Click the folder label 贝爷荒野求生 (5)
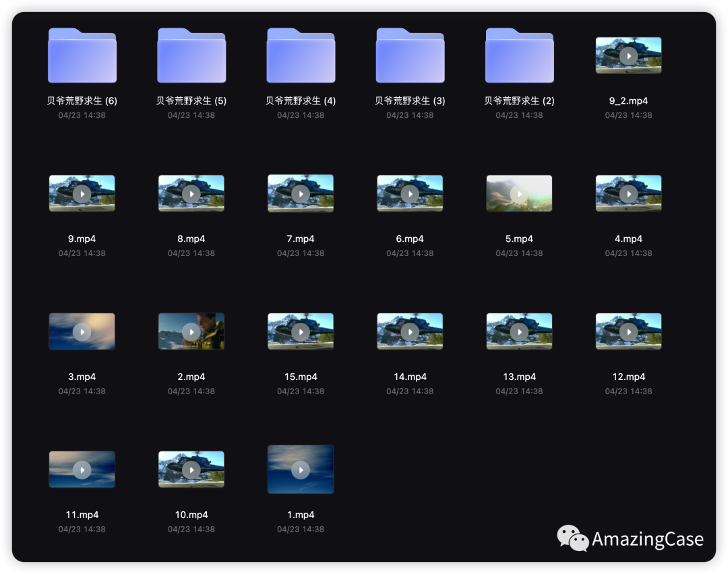Screen dimensions: 728x574 click(191, 100)
